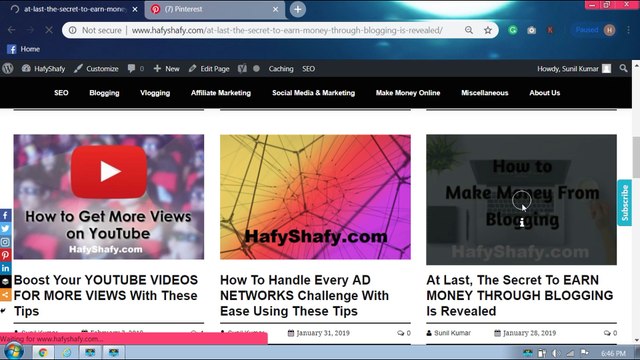
Task: Switch to at-last-the-secret-to-earn-money tab
Action: [x=73, y=9]
